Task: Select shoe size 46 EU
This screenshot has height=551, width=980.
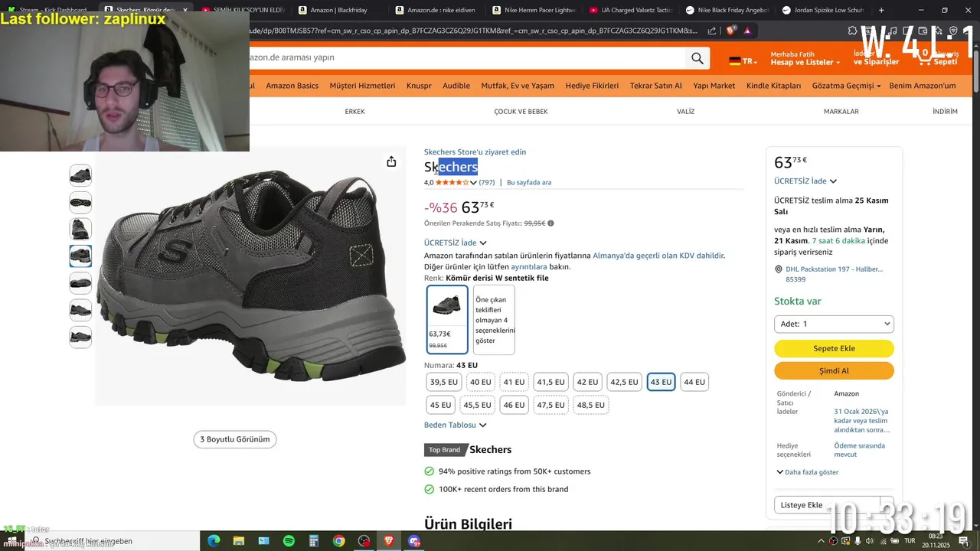Action: coord(514,405)
